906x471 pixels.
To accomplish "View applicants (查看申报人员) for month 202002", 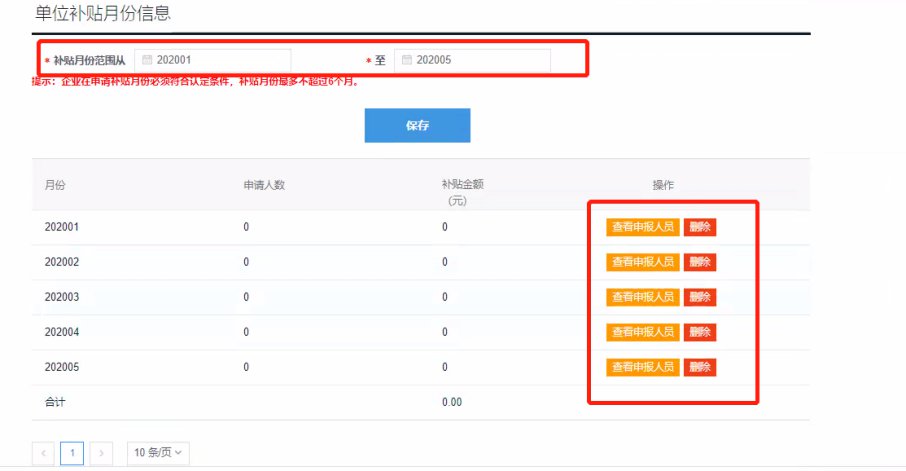I will point(643,262).
